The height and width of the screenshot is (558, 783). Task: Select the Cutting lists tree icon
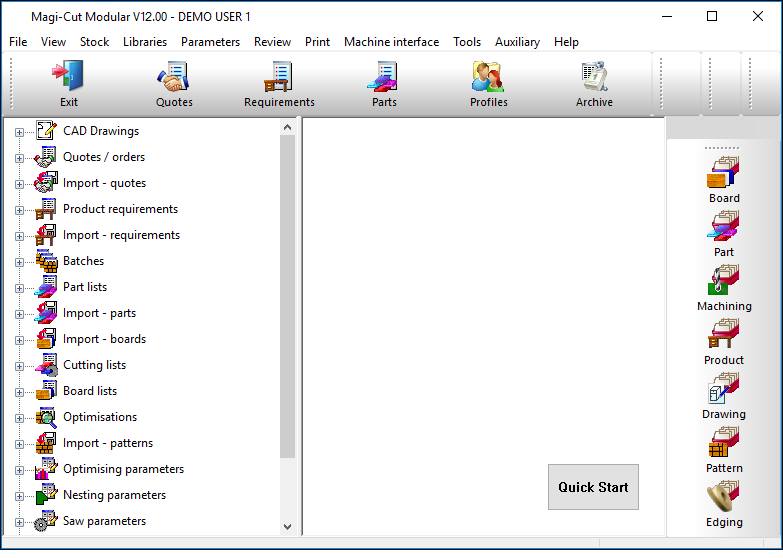click(x=46, y=365)
